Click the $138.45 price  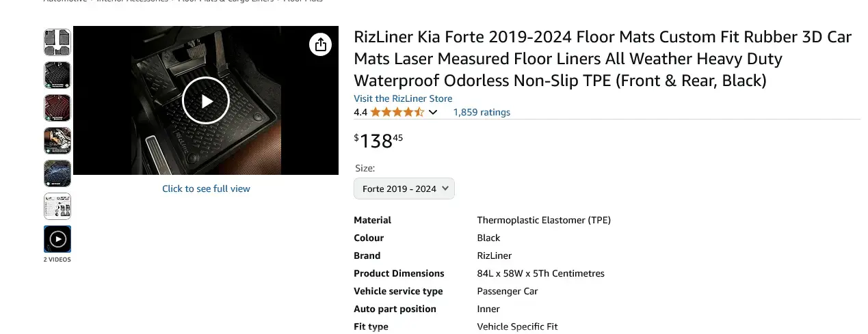click(378, 141)
